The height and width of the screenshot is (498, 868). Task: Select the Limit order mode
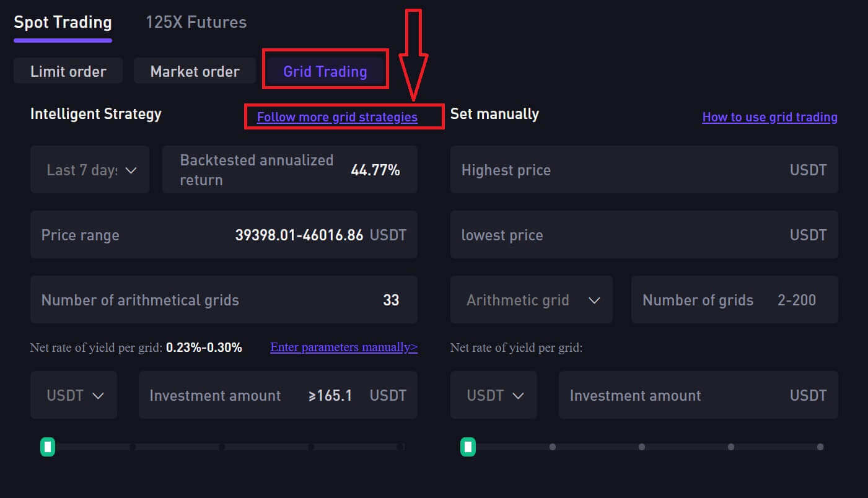[68, 71]
